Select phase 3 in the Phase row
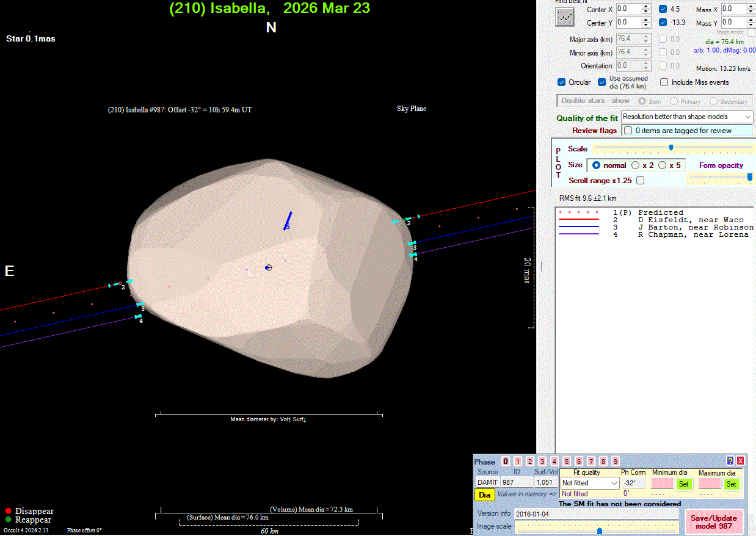This screenshot has width=756, height=536. (x=542, y=462)
